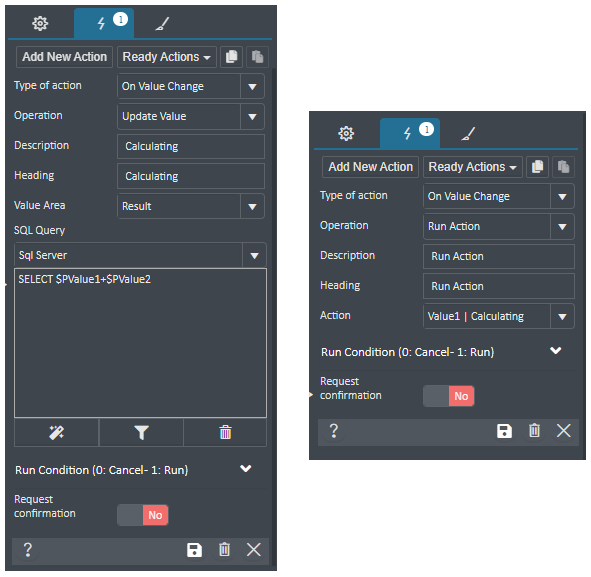
Task: Open the Action dropdown showing Value1 | Calculating
Action: (499, 316)
